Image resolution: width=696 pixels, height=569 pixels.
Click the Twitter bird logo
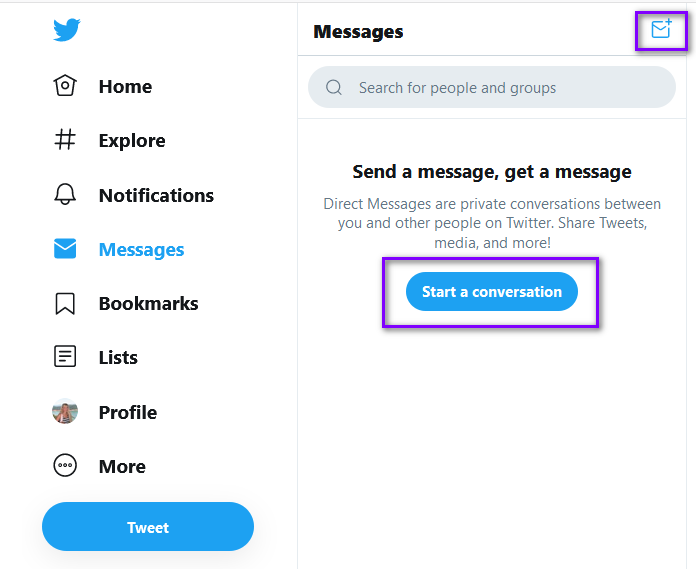[67, 30]
